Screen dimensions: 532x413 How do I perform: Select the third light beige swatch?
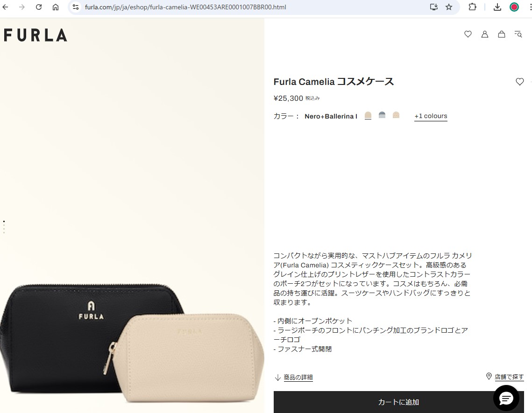[x=396, y=115]
